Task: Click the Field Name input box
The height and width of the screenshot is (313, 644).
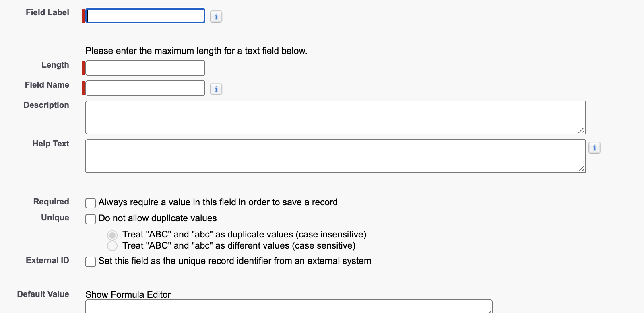Action: 145,88
